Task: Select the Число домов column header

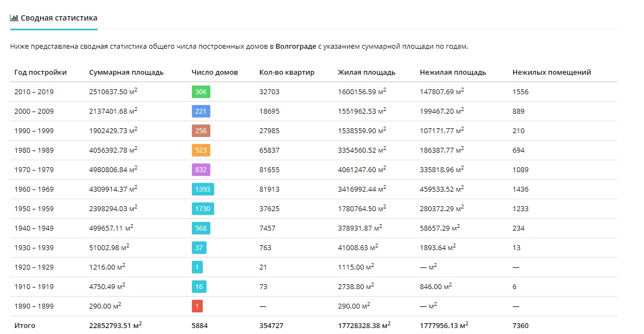Action: tap(215, 73)
